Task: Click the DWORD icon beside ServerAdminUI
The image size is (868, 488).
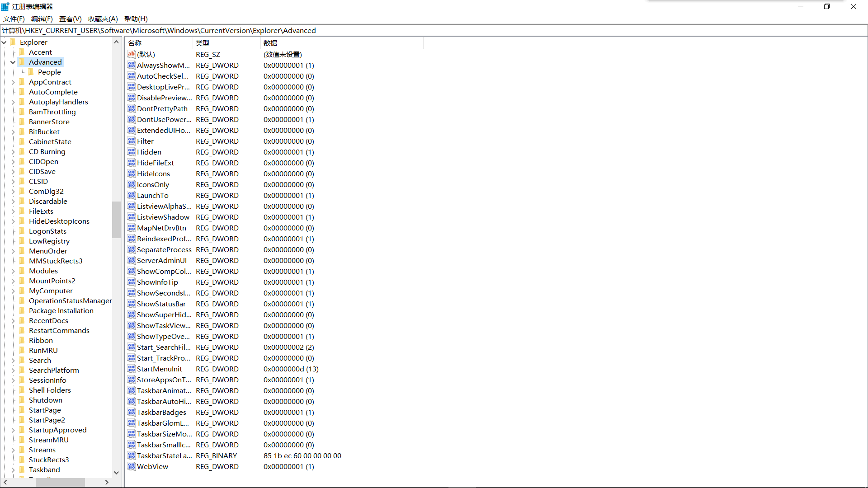Action: (131, 260)
